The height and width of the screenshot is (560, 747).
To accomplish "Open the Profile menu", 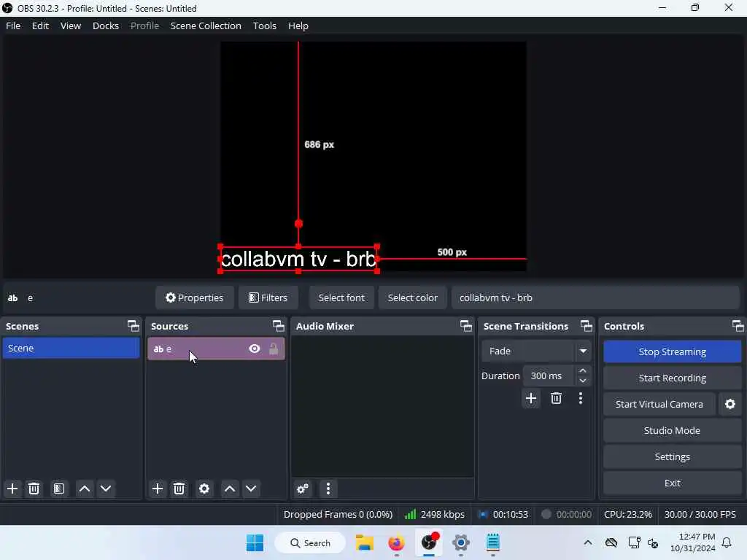I will (145, 26).
